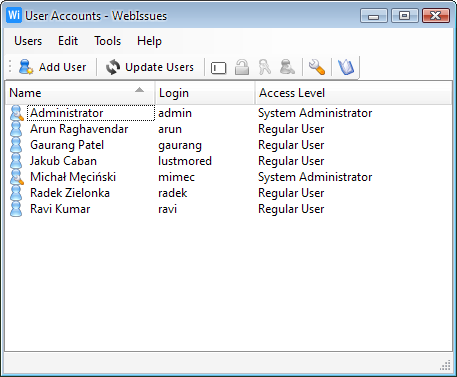
Task: Click System Administrator in the mimec row
Action: [x=315, y=177]
